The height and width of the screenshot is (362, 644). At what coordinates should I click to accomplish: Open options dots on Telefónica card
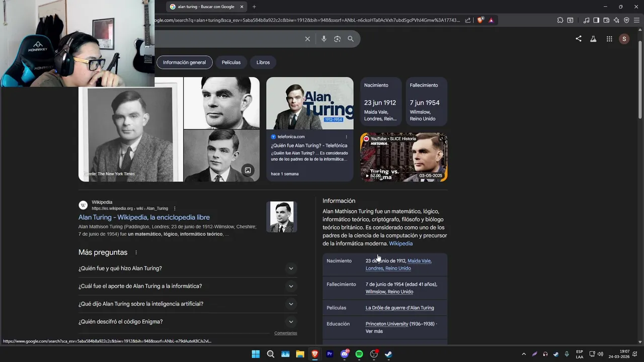tap(346, 137)
